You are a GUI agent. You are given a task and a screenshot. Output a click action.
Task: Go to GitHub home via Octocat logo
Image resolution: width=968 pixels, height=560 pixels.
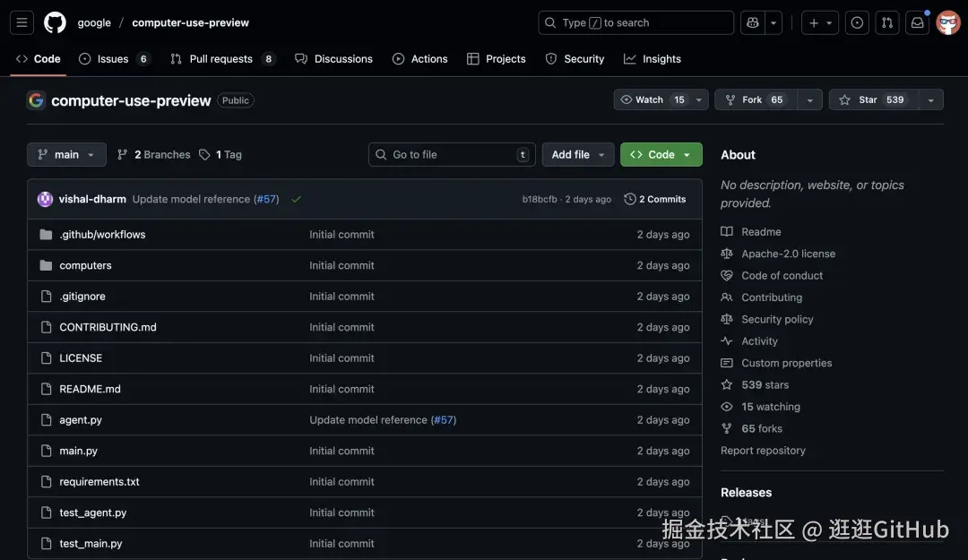point(55,22)
